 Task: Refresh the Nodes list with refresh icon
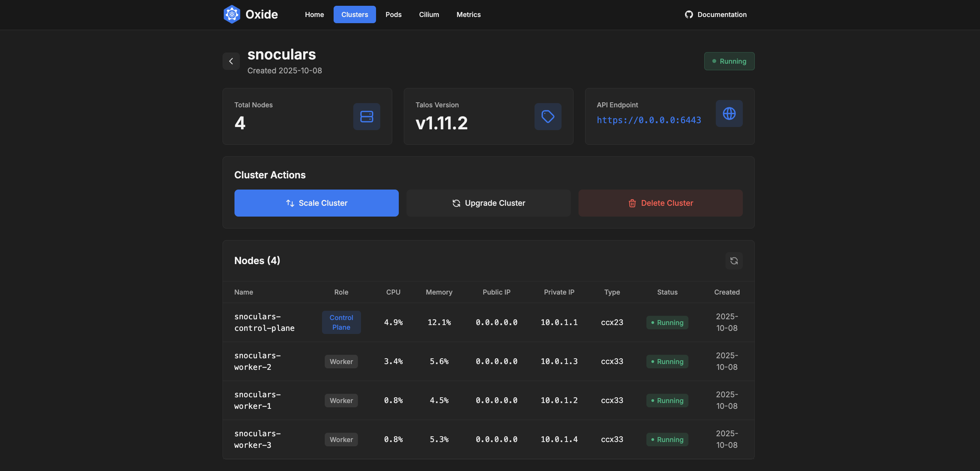click(734, 261)
